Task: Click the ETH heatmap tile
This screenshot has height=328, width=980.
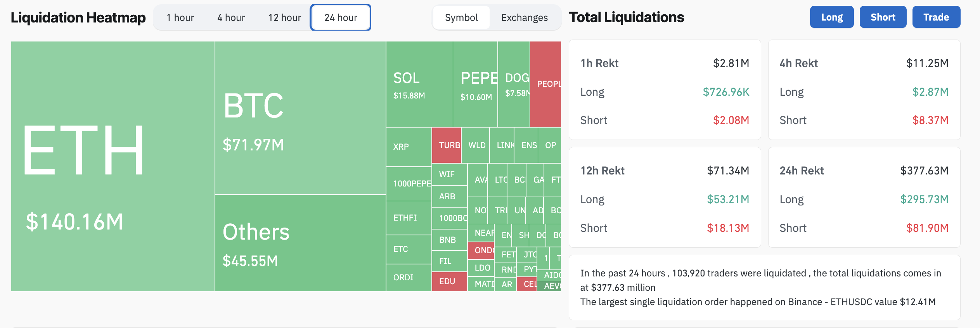Action: [113, 166]
